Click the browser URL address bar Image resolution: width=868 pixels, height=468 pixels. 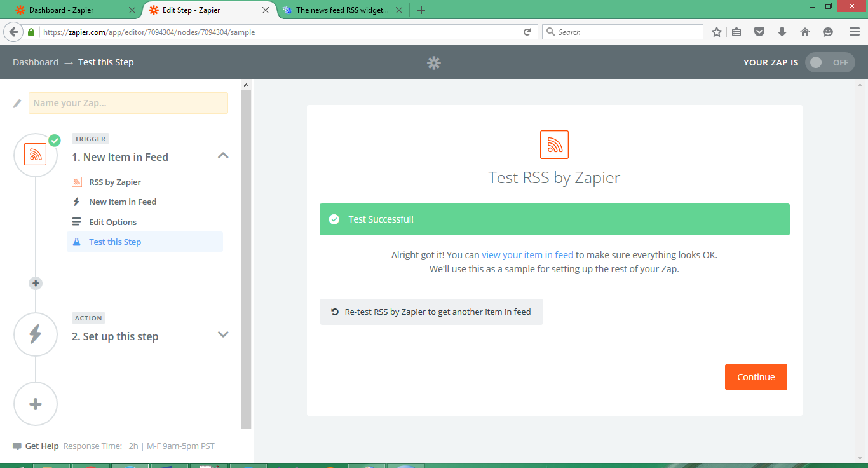(x=278, y=32)
